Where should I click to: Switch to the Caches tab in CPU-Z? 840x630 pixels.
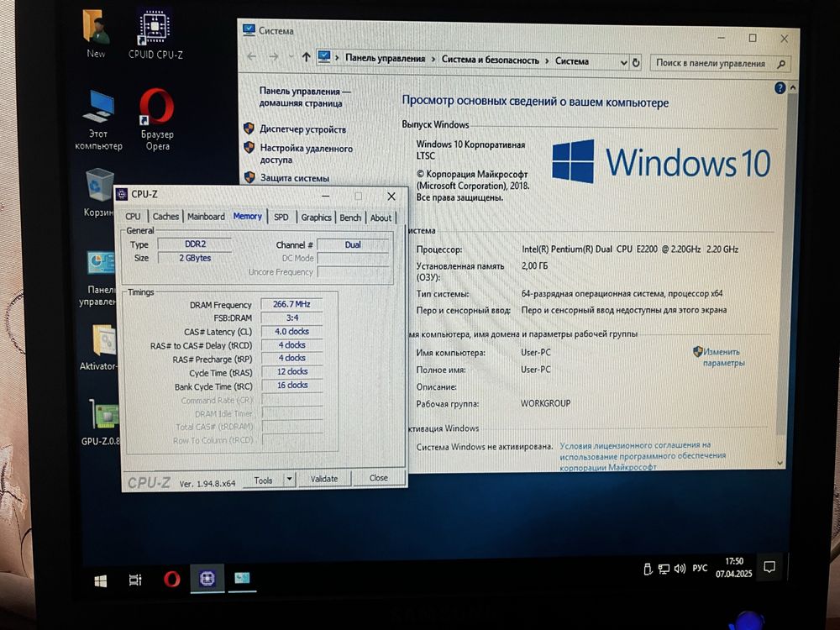click(165, 217)
